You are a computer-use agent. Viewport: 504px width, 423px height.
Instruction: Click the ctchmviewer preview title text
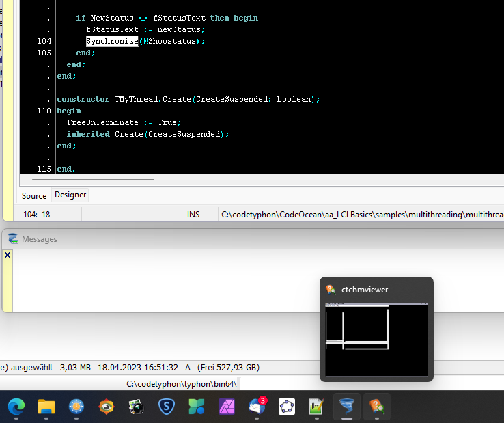pyautogui.click(x=365, y=290)
